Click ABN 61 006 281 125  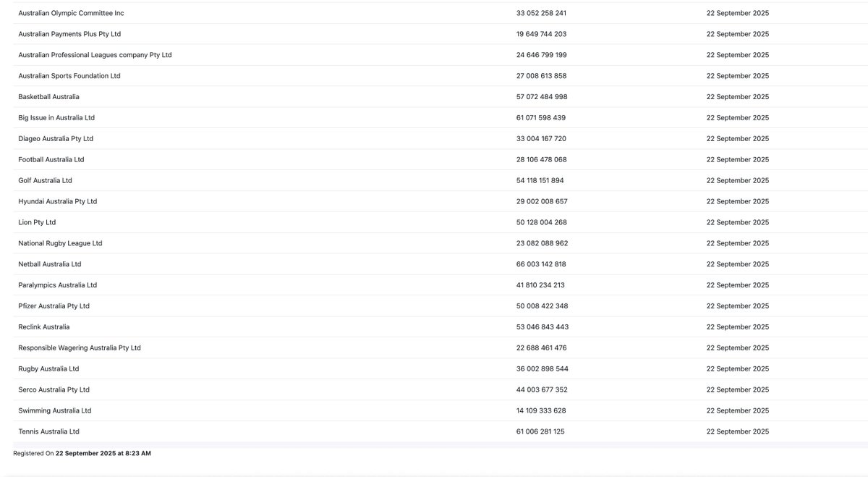tap(540, 433)
